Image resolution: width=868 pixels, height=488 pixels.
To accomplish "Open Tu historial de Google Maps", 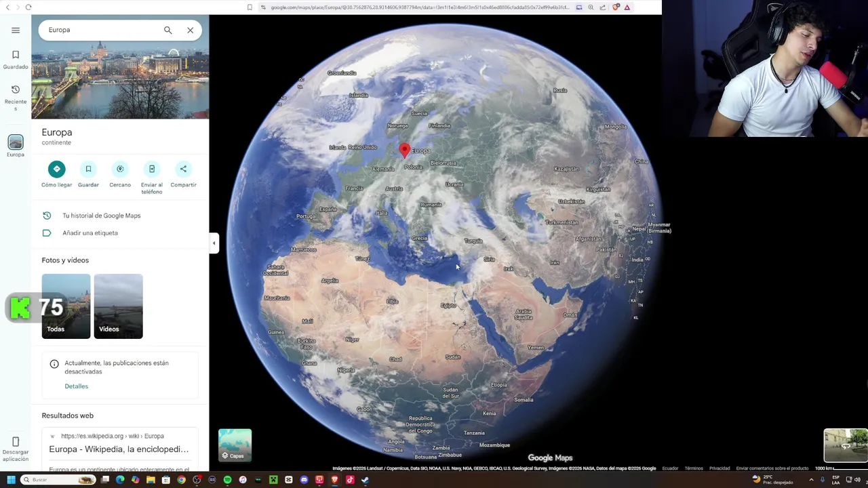I will [101, 216].
